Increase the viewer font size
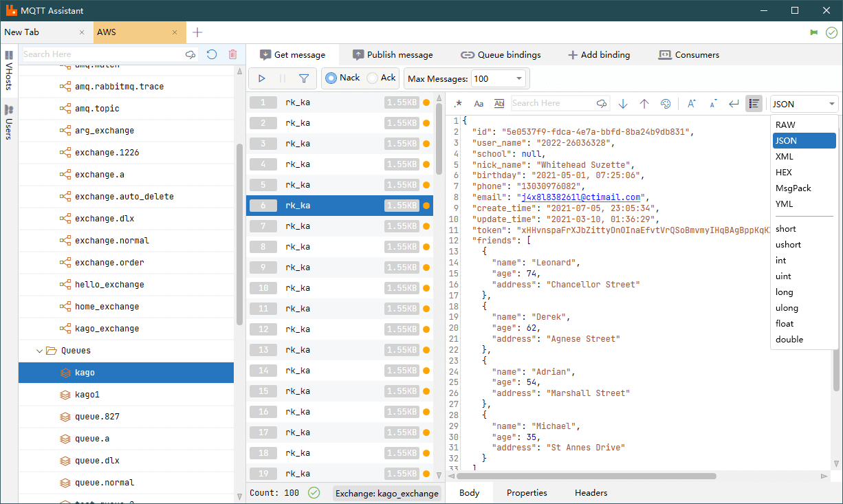Screen dimensions: 843x504 (x=692, y=104)
